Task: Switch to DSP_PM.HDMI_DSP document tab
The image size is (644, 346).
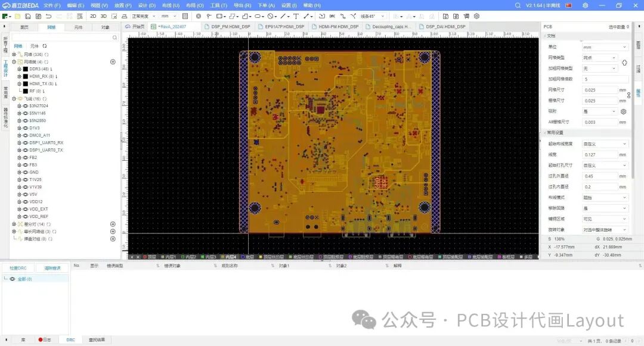Action: [x=228, y=27]
